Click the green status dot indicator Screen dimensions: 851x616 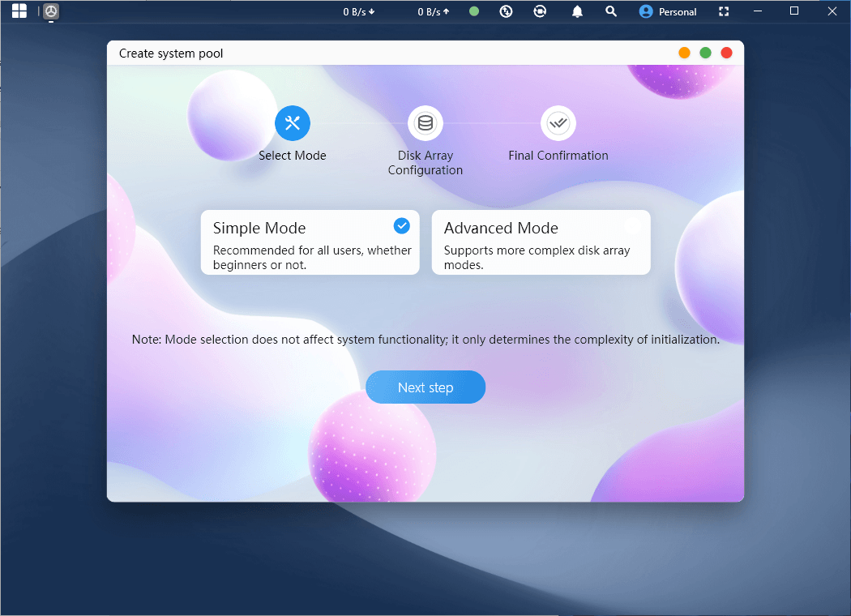pos(474,11)
